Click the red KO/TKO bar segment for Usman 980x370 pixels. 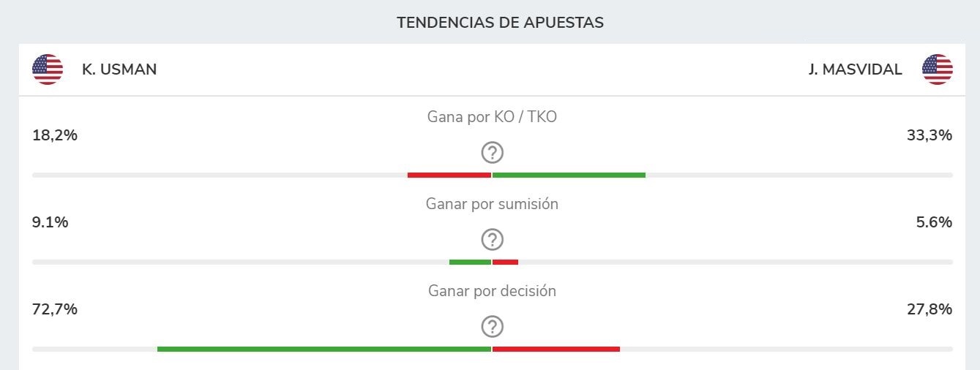(449, 175)
